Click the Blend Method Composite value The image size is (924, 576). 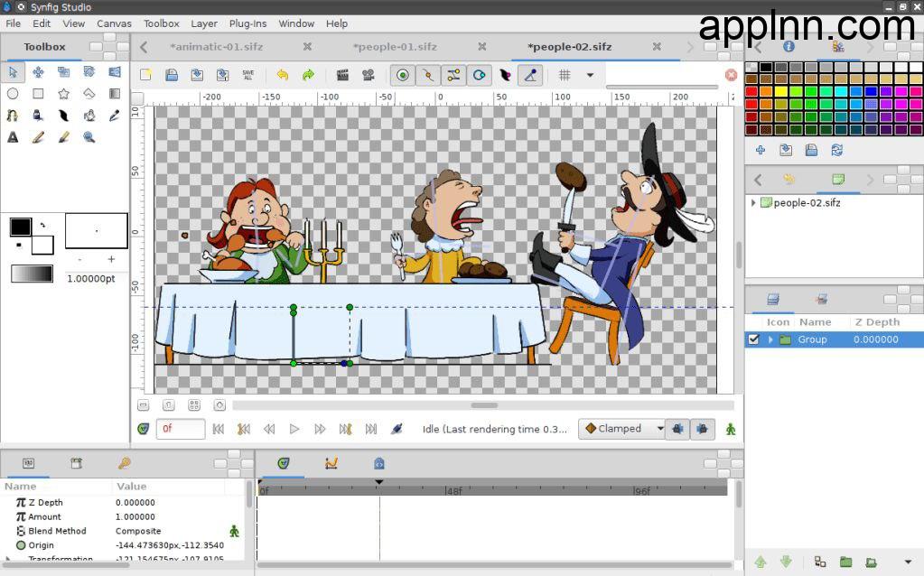[x=138, y=531]
